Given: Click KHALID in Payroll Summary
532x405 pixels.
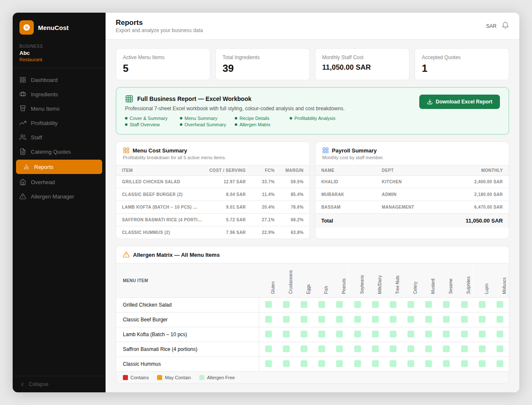Looking at the screenshot, I should click(330, 182).
